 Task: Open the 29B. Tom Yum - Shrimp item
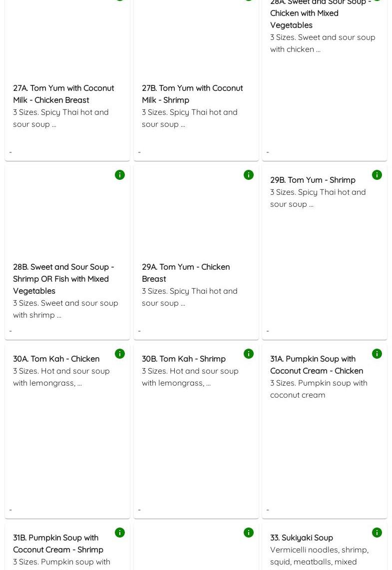coord(313,180)
